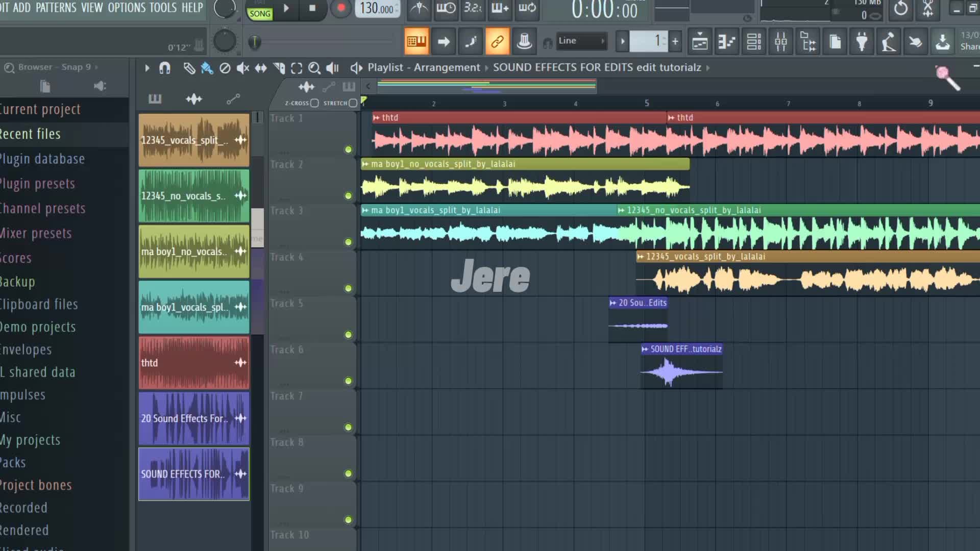Click the tempo 130.000 field
This screenshot has width=980, height=551.
click(x=376, y=9)
